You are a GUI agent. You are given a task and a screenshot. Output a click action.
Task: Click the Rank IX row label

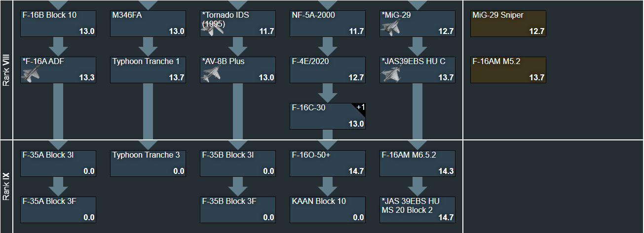6,186
